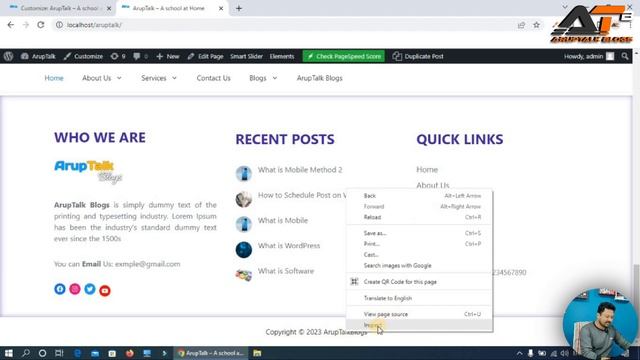Screen dimensions: 640x360
Task: Open Task View on the taskbar
Action: pyautogui.click(x=59, y=353)
